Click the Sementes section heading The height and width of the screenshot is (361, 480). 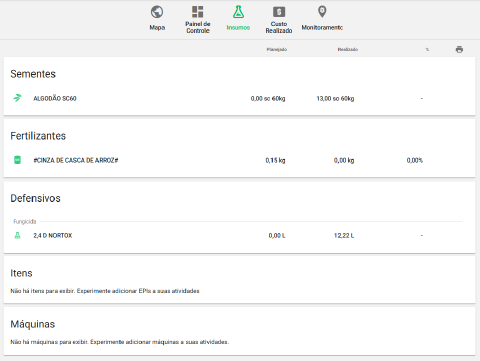pyautogui.click(x=33, y=74)
